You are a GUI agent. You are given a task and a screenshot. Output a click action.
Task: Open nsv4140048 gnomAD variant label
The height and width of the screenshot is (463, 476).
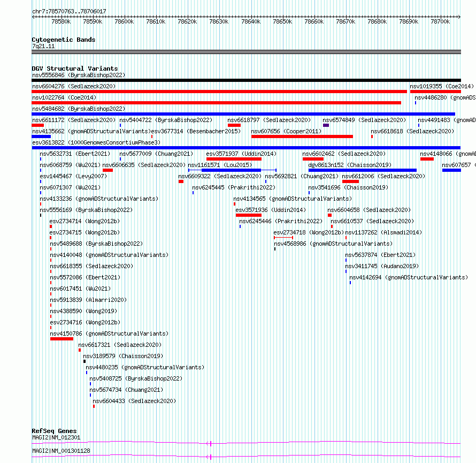pos(109,255)
